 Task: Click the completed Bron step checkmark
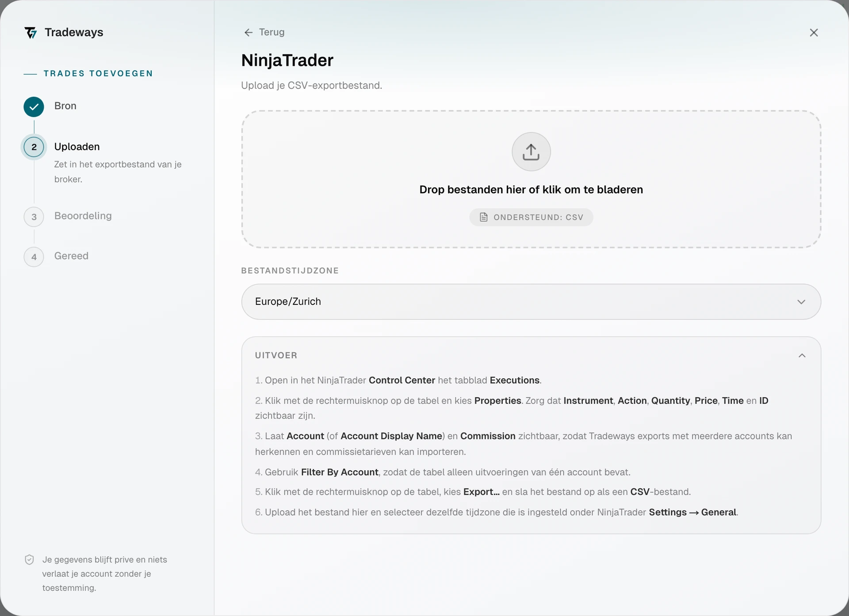(x=34, y=106)
